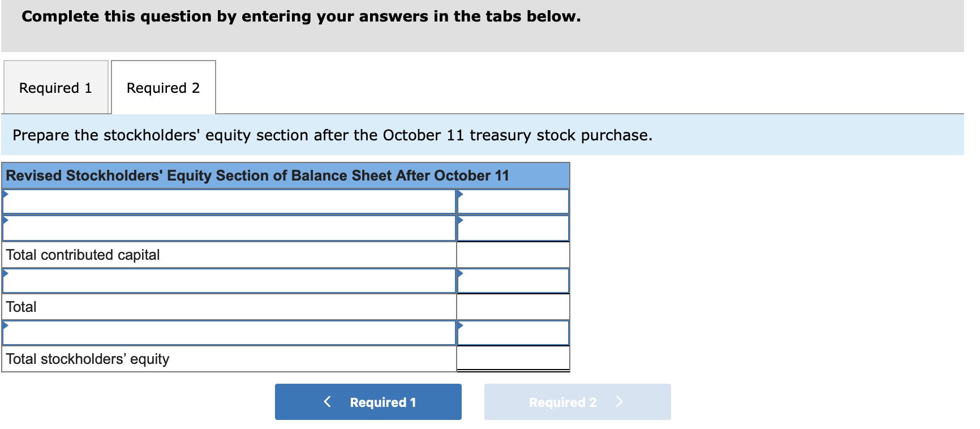Click the Total stockholders' equity amount field
This screenshot has width=980, height=429.
(x=512, y=358)
